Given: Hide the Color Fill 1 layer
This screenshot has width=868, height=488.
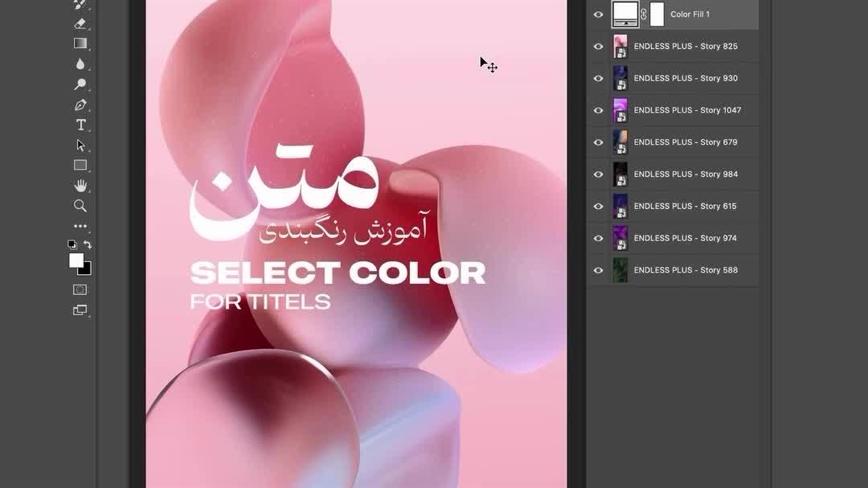Looking at the screenshot, I should pyautogui.click(x=598, y=14).
